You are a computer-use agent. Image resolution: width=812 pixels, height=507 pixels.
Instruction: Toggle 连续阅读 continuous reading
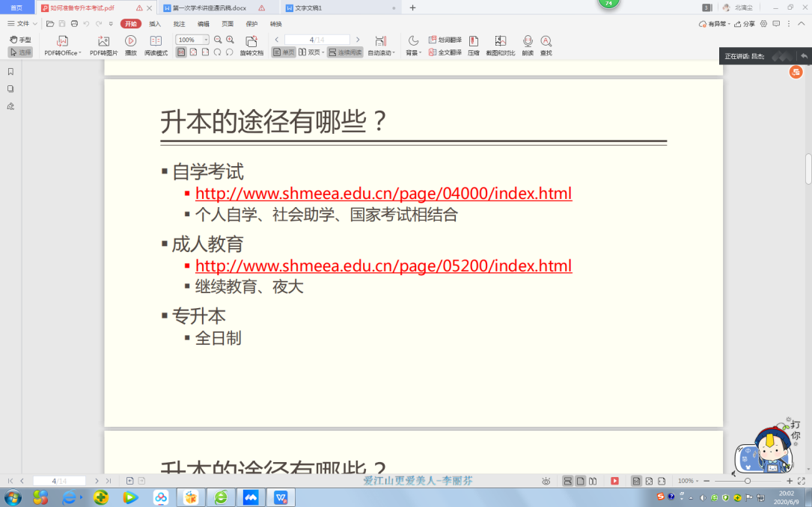[x=345, y=52]
